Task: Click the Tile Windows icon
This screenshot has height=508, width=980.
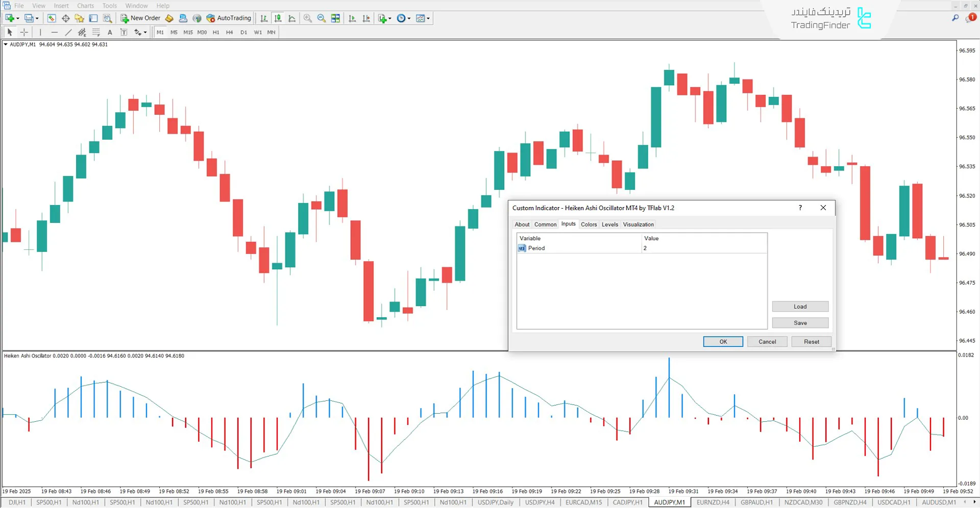Action: 335,18
